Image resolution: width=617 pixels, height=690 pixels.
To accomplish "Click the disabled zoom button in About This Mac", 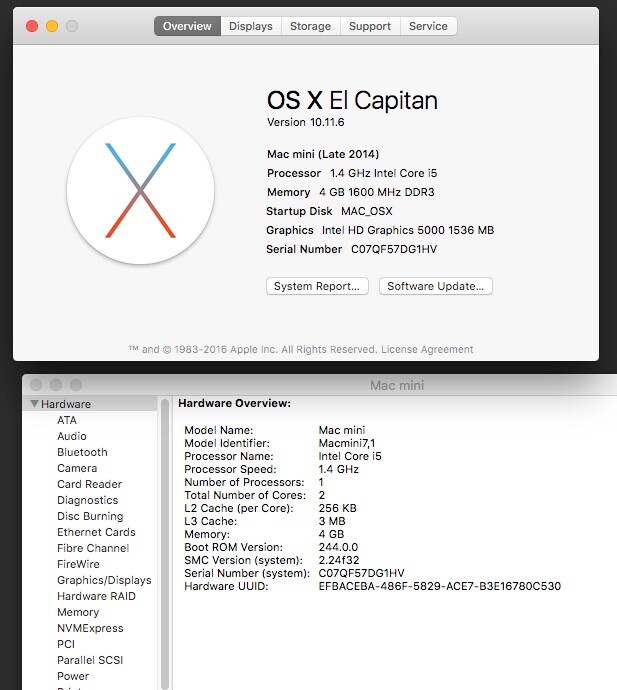I will pos(72,26).
